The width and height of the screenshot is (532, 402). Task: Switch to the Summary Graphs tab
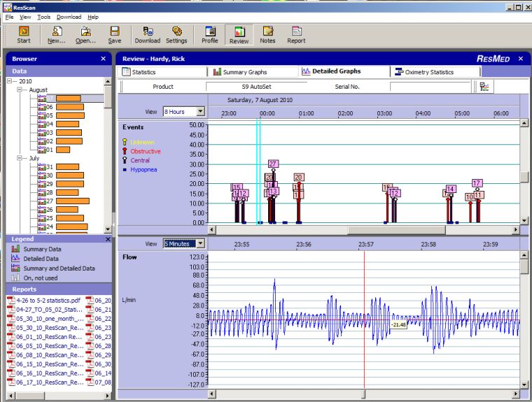[253, 72]
